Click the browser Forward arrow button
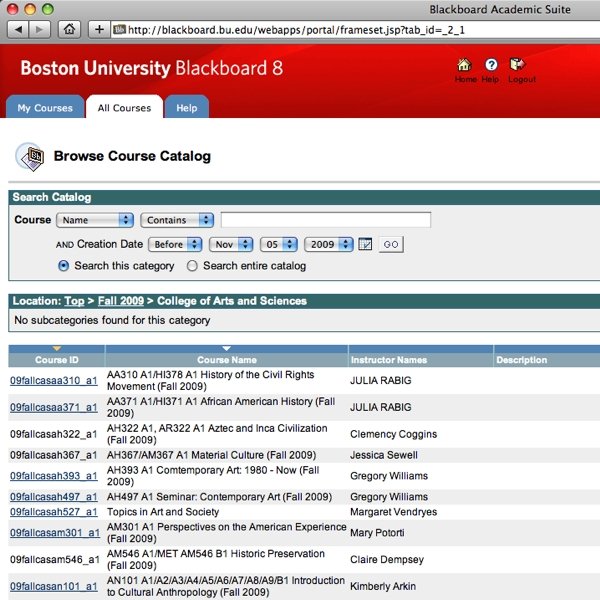The image size is (600, 600). [x=39, y=29]
